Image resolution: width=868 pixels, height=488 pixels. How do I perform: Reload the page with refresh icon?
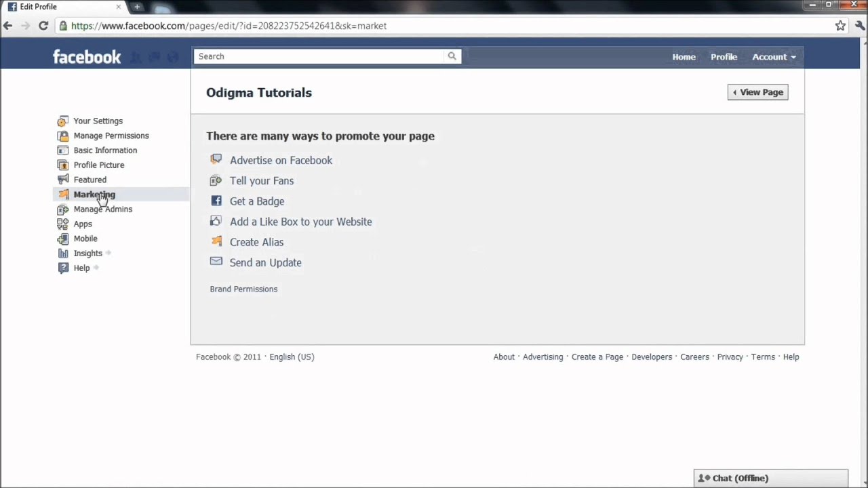point(43,26)
